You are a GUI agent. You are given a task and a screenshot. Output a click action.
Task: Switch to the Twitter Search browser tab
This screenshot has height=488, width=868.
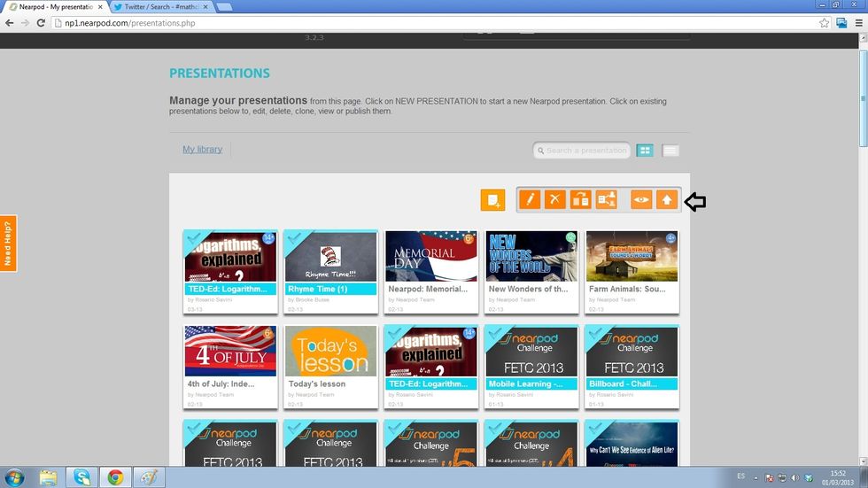coord(160,6)
